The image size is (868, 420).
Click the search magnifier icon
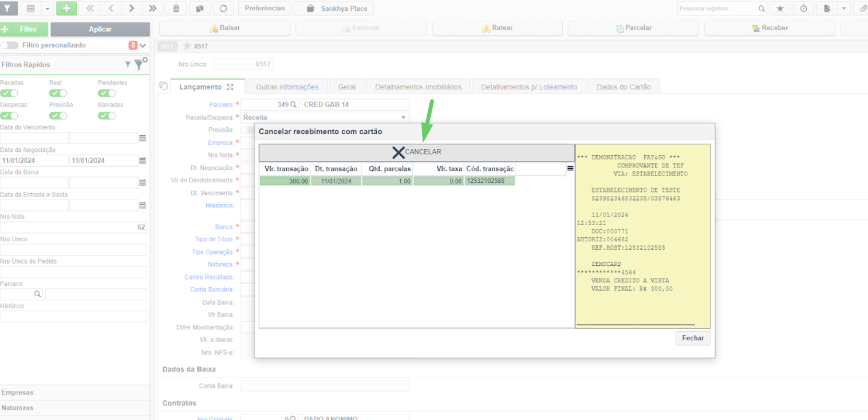point(761,9)
